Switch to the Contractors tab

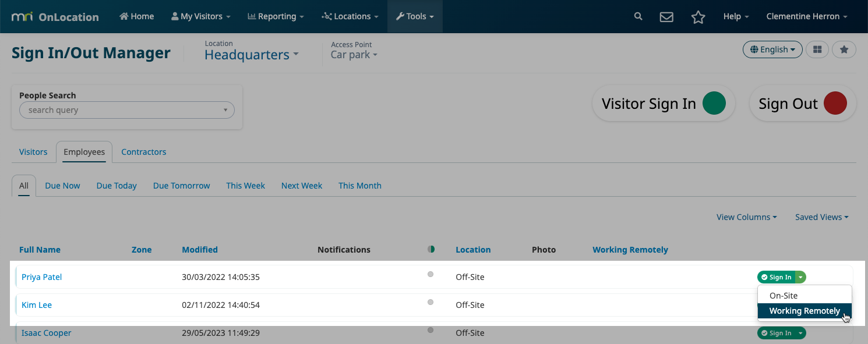(x=144, y=152)
